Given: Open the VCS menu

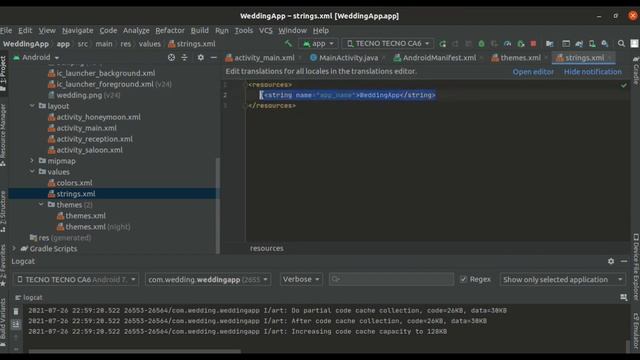Looking at the screenshot, I should pos(266,30).
